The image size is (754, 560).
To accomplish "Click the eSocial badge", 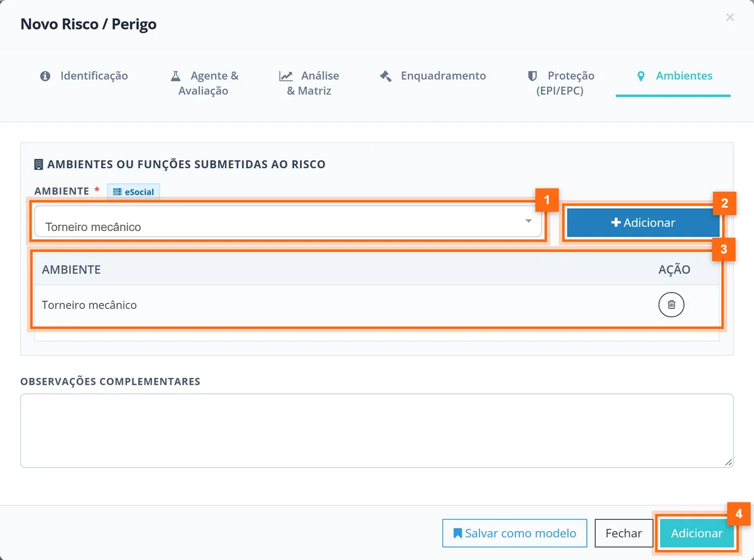I will (x=133, y=192).
